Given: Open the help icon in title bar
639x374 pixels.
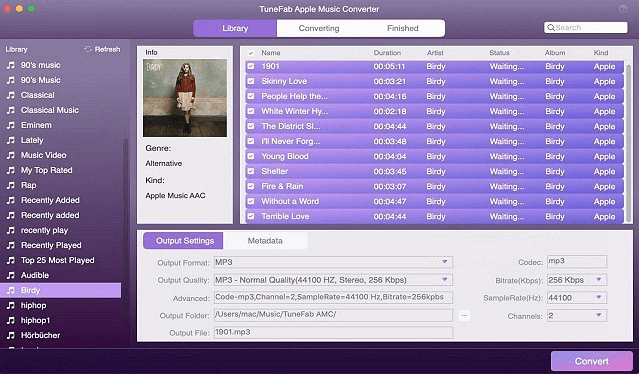Looking at the screenshot, I should click(x=623, y=9).
